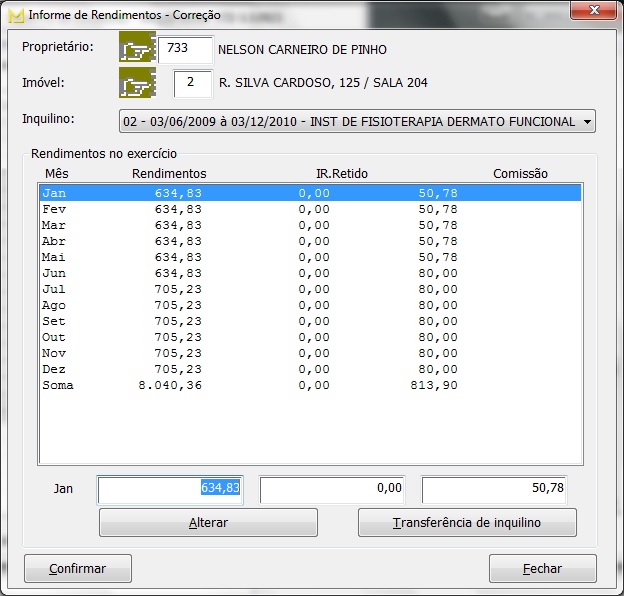Select the Soma total row
The width and height of the screenshot is (624, 596).
(310, 385)
